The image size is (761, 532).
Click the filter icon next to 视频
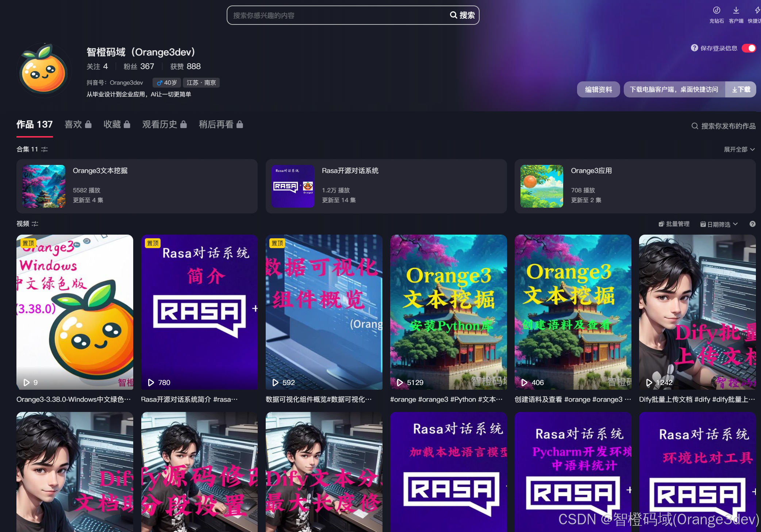coord(35,224)
